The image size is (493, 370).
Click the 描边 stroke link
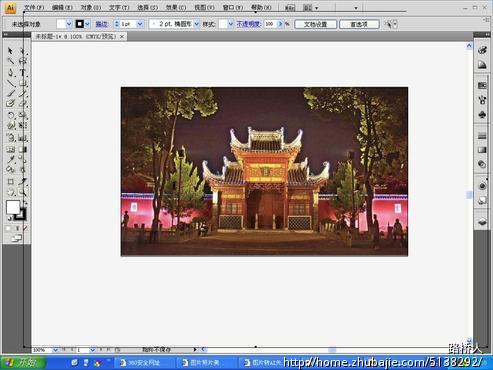coord(102,24)
